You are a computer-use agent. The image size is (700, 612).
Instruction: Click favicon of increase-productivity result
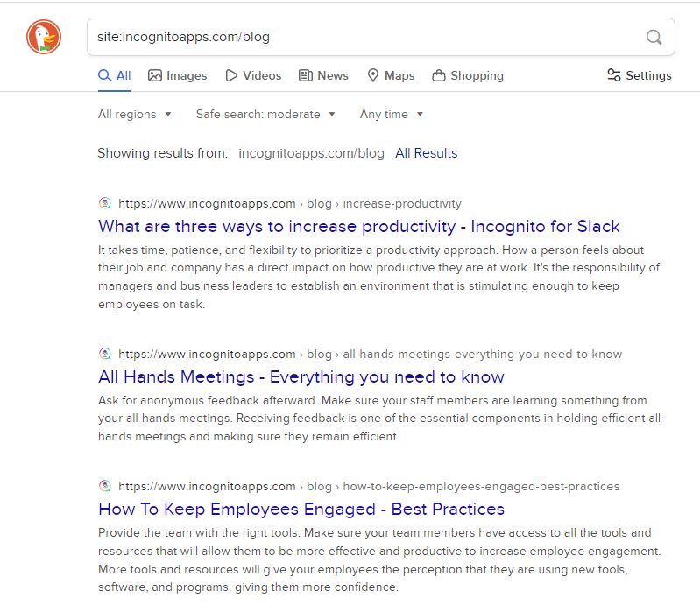[105, 203]
